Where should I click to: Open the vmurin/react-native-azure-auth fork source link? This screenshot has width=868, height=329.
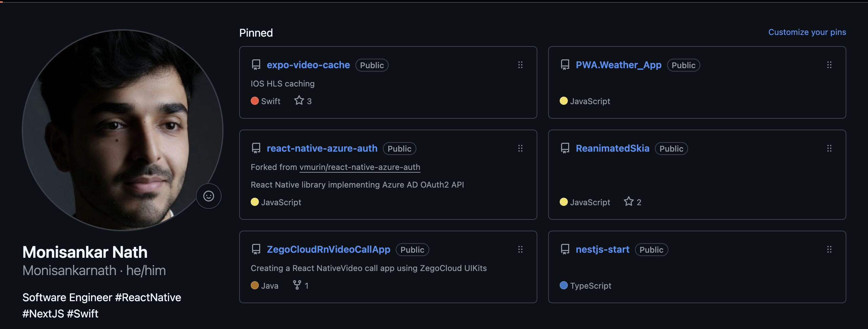tap(359, 167)
